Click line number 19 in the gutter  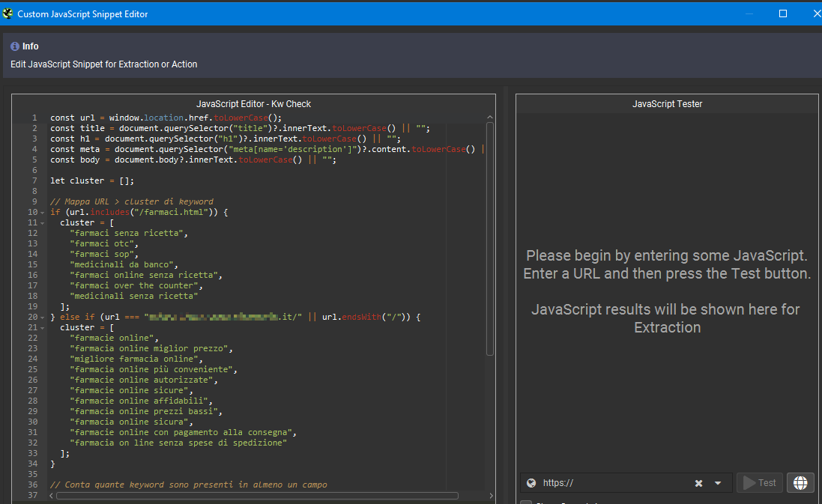click(32, 307)
